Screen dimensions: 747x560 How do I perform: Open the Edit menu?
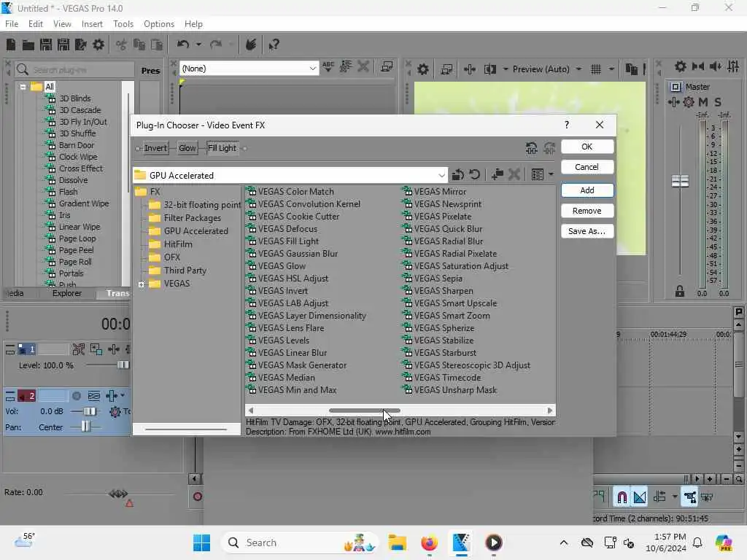(x=36, y=24)
